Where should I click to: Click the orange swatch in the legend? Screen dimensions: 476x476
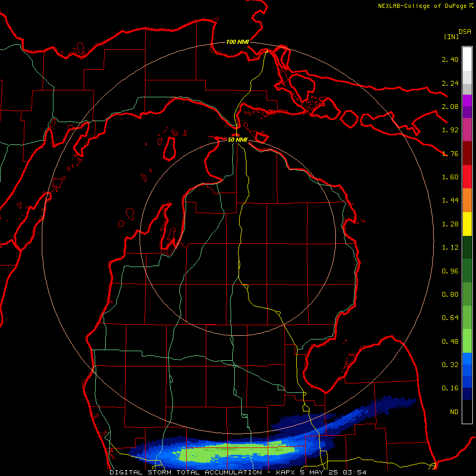point(467,200)
